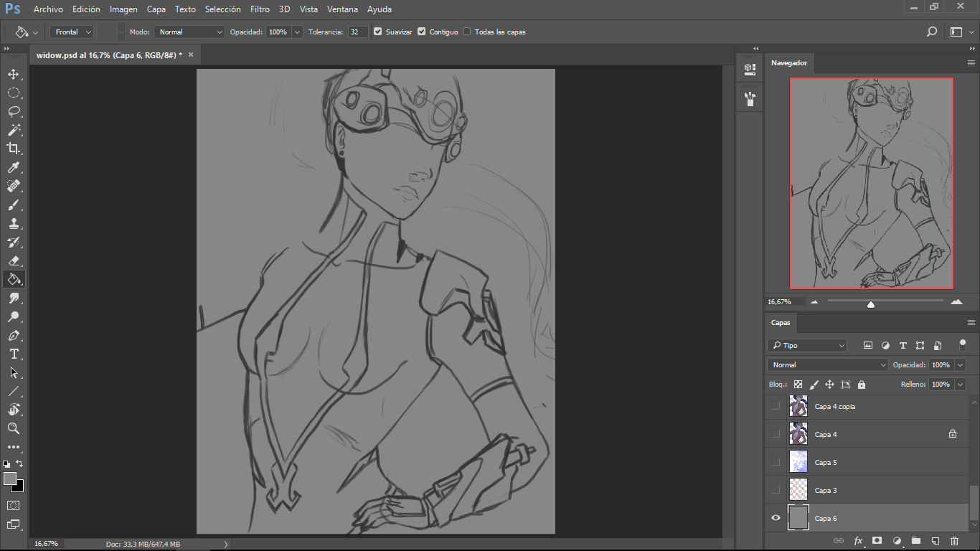This screenshot has height=551, width=980.
Task: Select the Move tool
Action: coord(13,74)
